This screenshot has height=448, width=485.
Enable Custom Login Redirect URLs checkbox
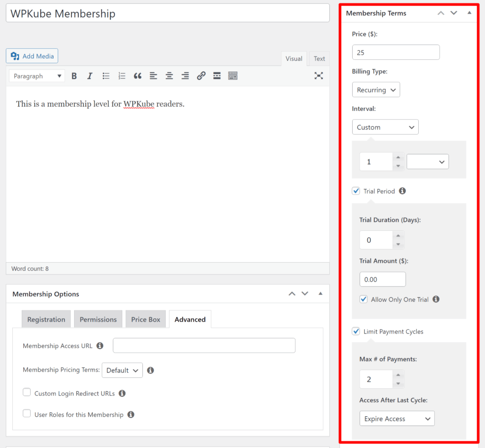(27, 392)
